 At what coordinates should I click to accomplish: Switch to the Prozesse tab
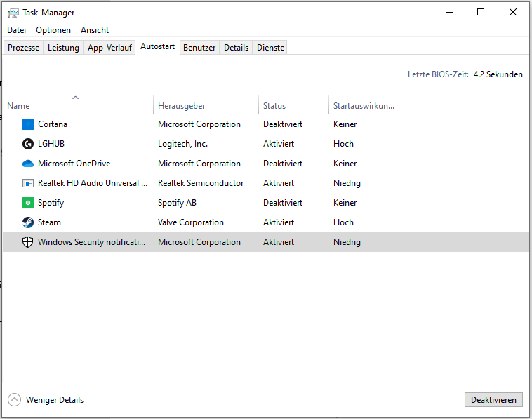pos(24,48)
